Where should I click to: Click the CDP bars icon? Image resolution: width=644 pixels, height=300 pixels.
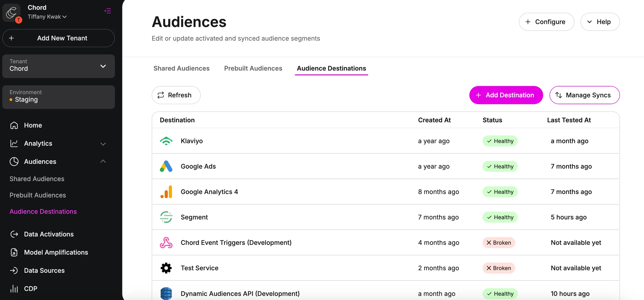pyautogui.click(x=14, y=288)
